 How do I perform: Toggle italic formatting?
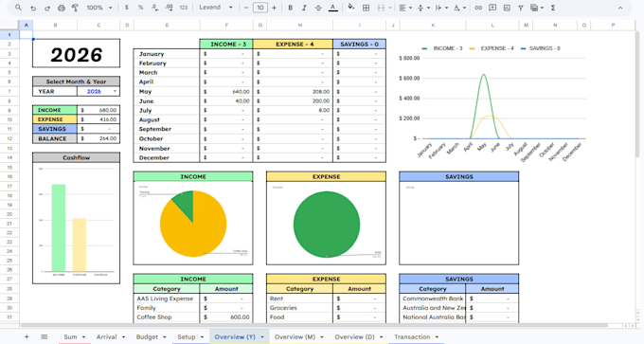tap(304, 8)
